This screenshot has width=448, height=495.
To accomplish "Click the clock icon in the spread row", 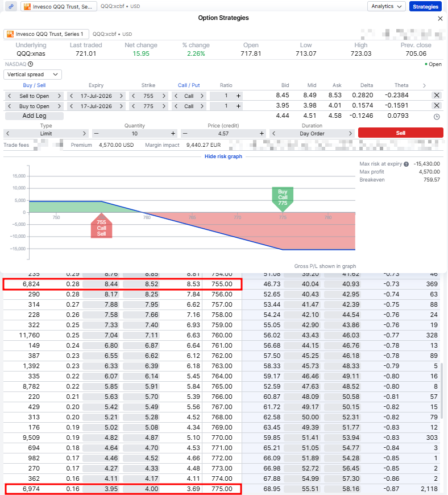I will [x=437, y=117].
